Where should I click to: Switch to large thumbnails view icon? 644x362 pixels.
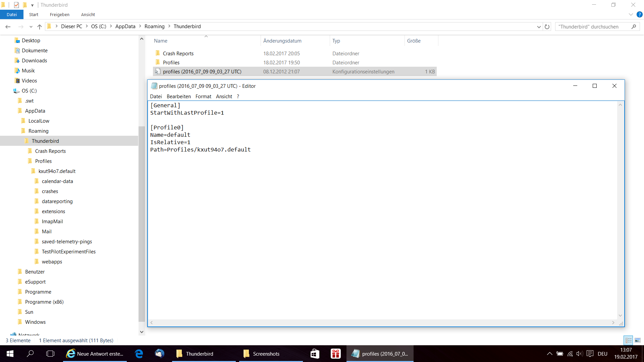coord(638,340)
